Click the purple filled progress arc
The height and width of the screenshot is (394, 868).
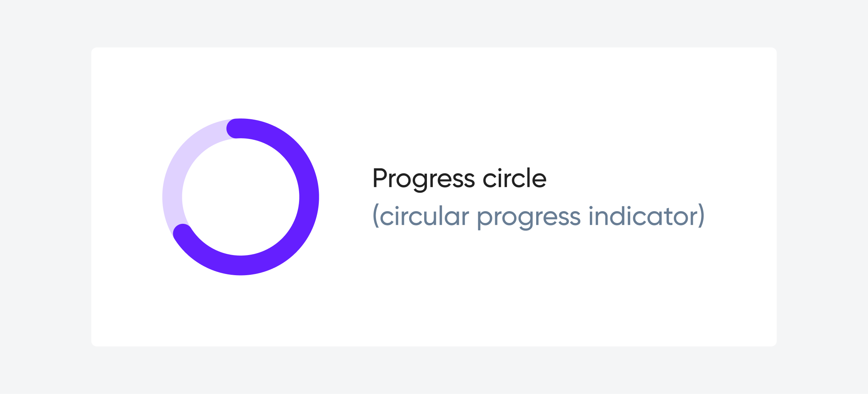click(309, 197)
